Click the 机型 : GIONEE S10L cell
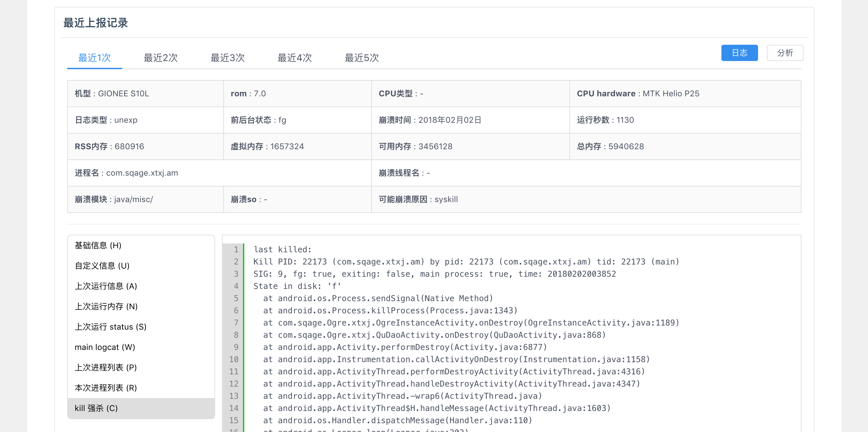Screen dimensions: 868x432 click(146, 94)
